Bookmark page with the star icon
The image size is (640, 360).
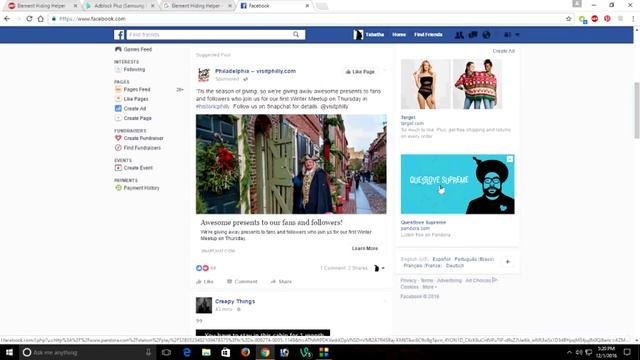click(569, 19)
